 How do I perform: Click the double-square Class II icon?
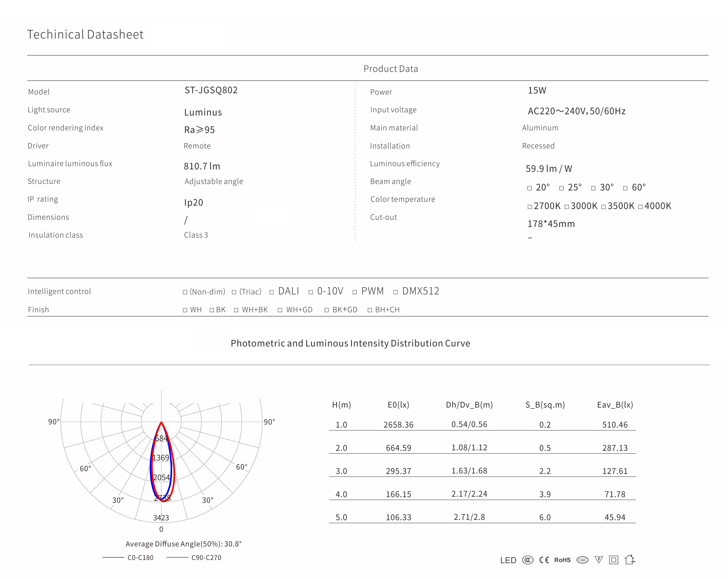coord(614,560)
